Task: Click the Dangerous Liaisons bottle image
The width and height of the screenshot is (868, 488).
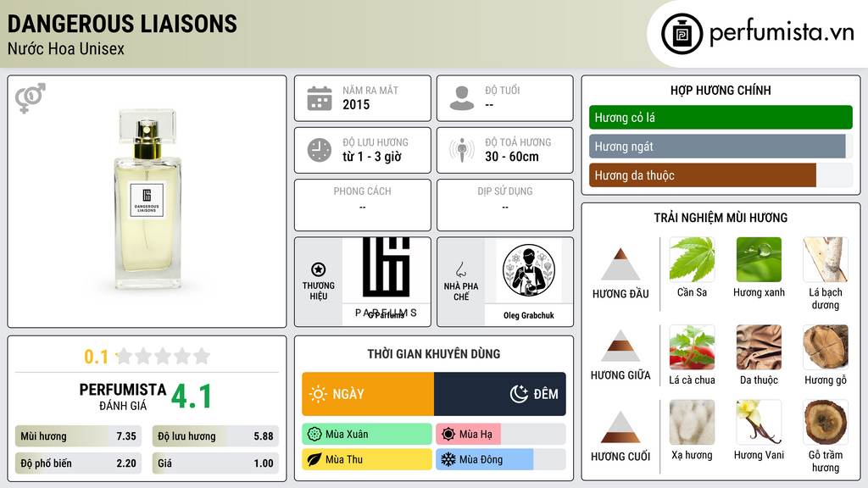Action: 147,198
